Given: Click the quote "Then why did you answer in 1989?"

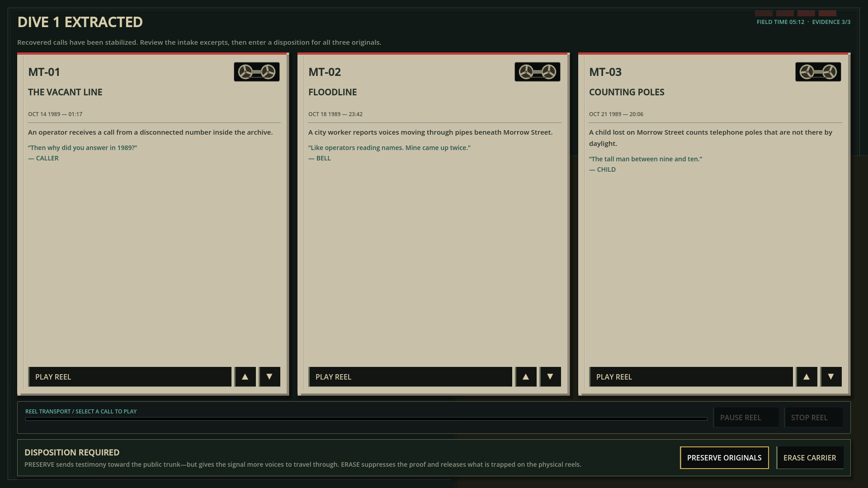Looking at the screenshot, I should (83, 148).
